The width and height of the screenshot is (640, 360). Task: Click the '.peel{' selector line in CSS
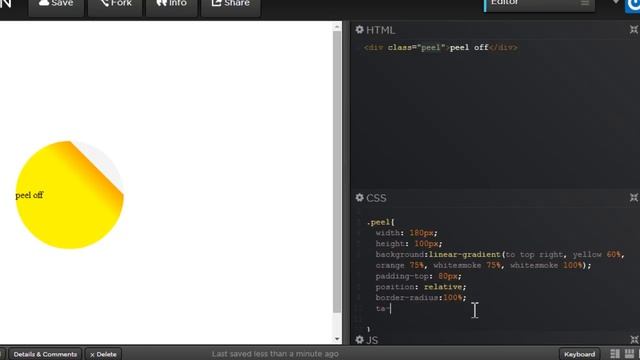pyautogui.click(x=380, y=222)
